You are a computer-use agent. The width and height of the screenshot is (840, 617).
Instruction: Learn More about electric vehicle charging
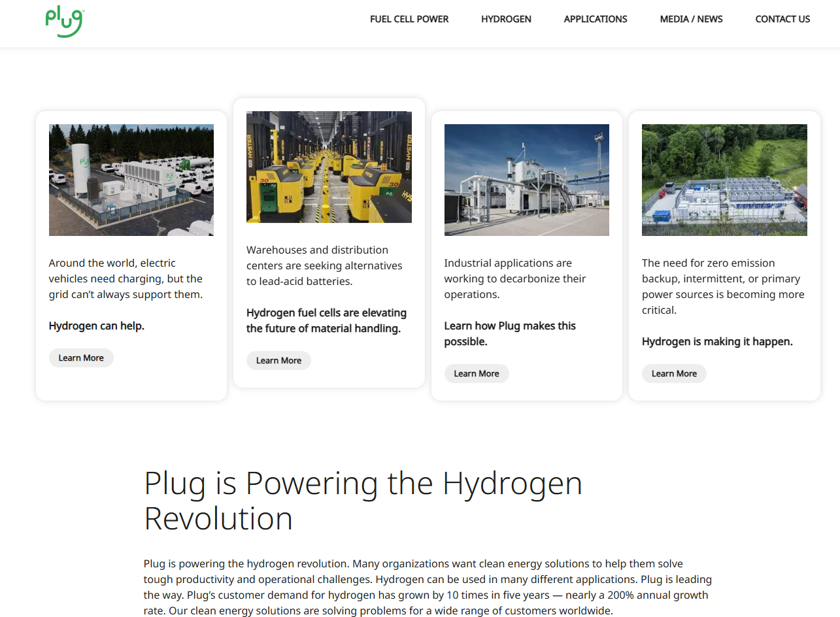pyautogui.click(x=81, y=358)
